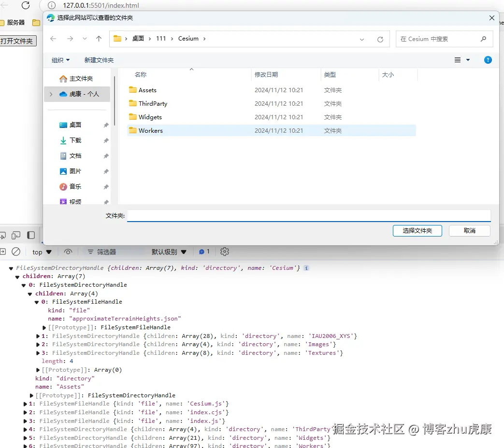Go forward in the folder dialog
504x448 pixels.
(x=70, y=39)
